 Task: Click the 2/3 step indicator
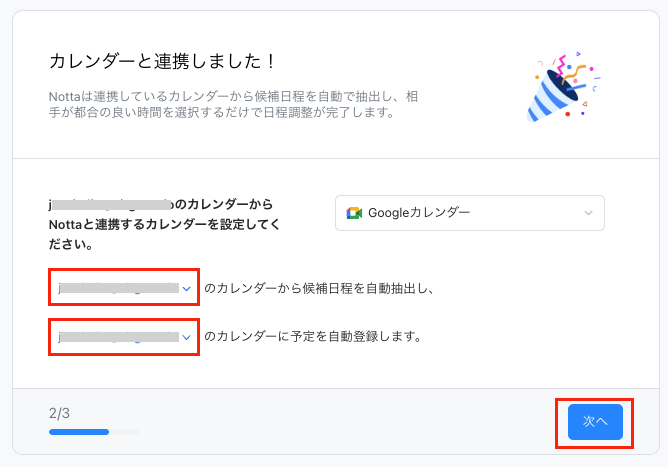59,413
